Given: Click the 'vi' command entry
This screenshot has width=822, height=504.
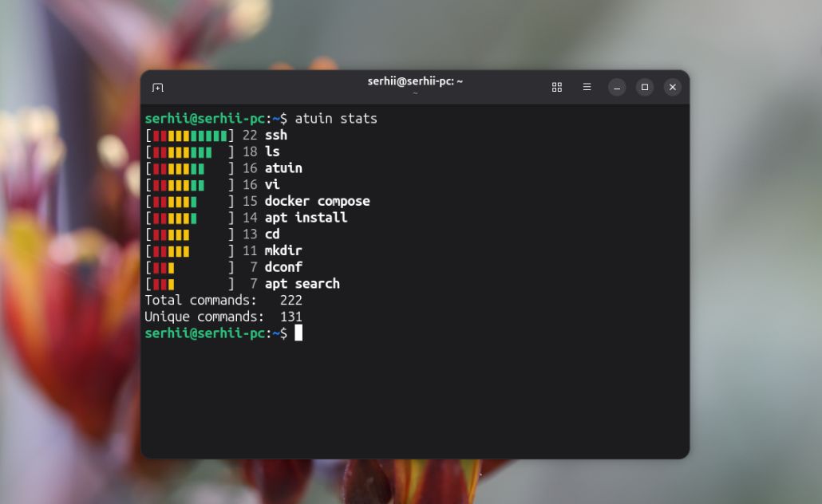Looking at the screenshot, I should (272, 185).
